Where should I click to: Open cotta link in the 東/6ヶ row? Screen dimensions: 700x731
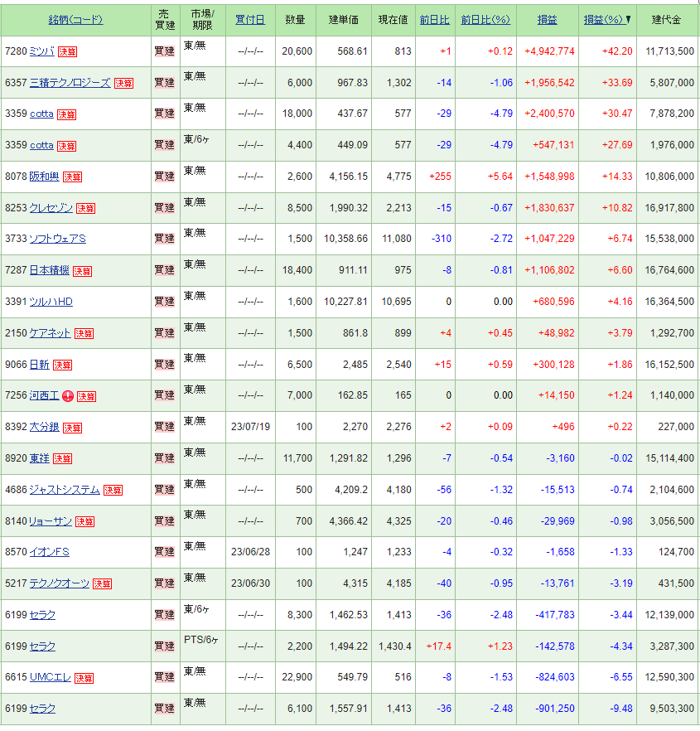[41, 145]
